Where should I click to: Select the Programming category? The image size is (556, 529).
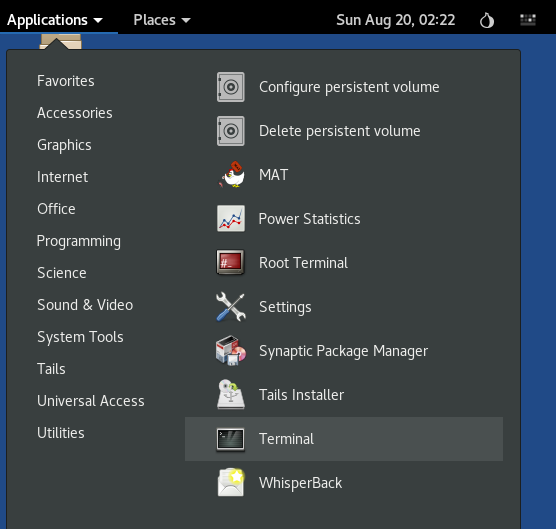[x=79, y=241]
